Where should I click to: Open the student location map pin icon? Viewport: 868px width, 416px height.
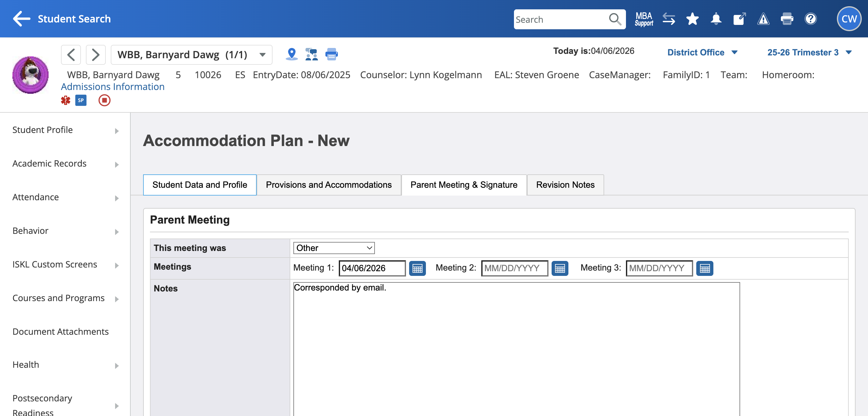point(292,54)
